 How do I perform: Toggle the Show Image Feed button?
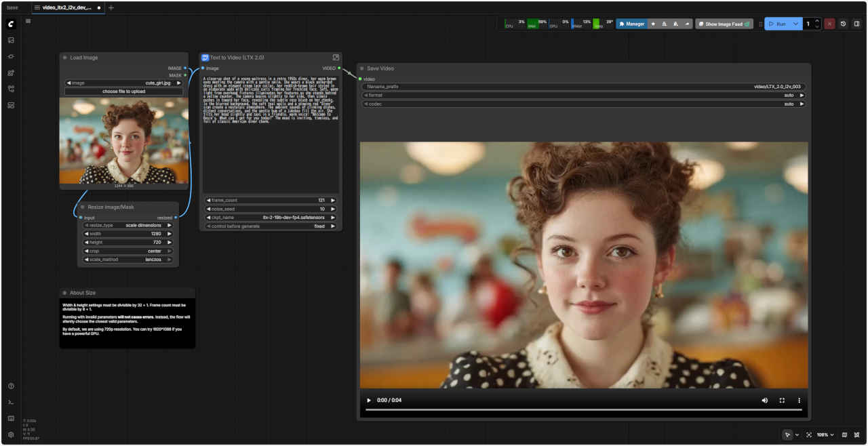[724, 24]
